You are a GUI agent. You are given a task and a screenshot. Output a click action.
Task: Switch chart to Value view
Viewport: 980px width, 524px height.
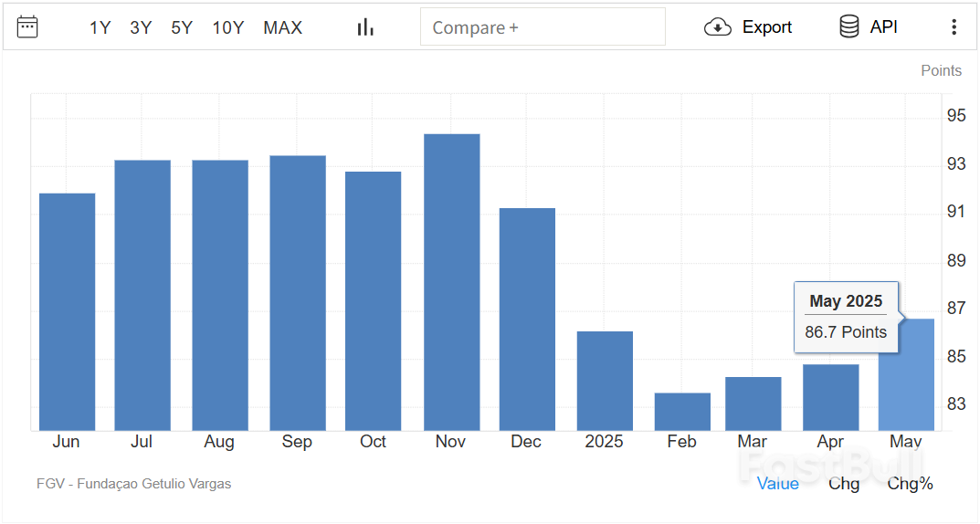tap(777, 484)
